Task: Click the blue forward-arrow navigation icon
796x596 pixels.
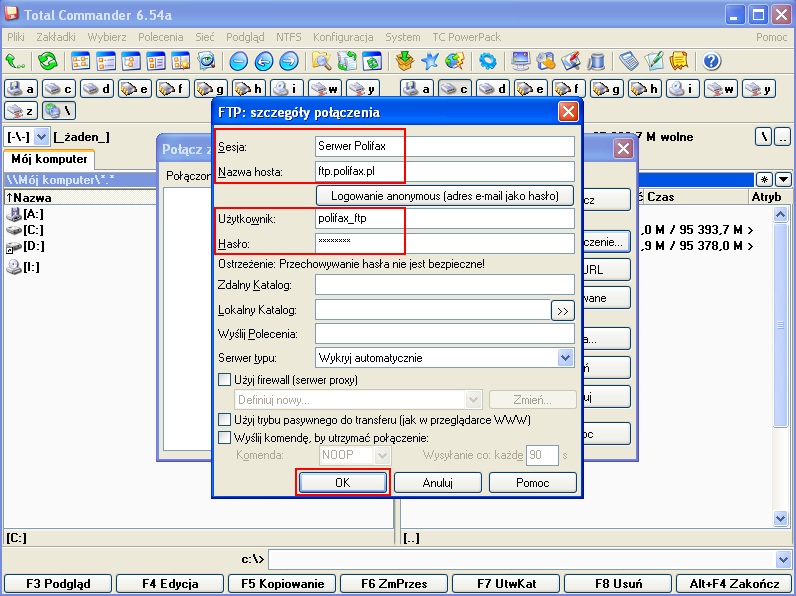Action: pos(289,61)
